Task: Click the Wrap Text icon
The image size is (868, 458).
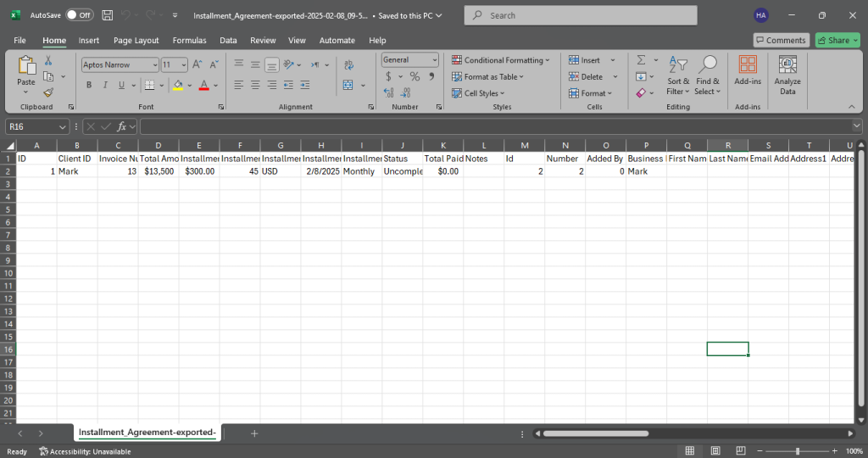Action: coord(348,64)
